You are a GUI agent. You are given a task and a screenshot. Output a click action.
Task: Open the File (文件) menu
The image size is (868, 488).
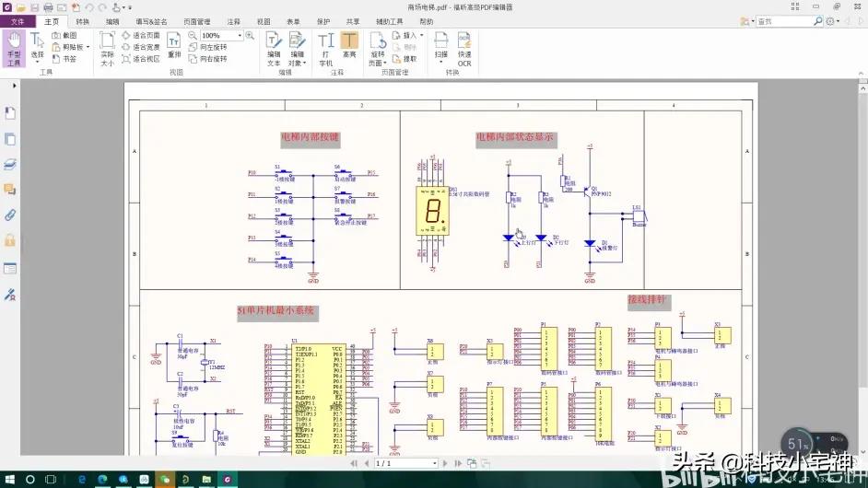[18, 21]
